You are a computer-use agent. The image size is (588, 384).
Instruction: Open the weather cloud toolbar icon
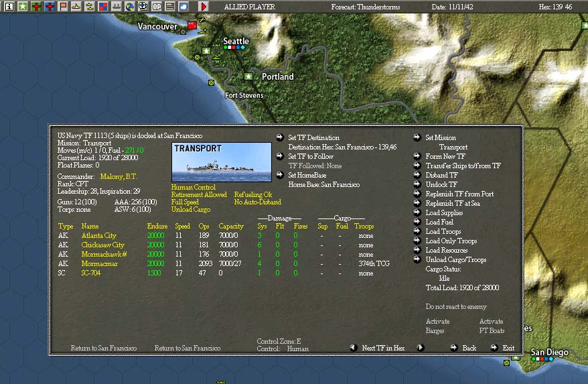pyautogui.click(x=183, y=7)
